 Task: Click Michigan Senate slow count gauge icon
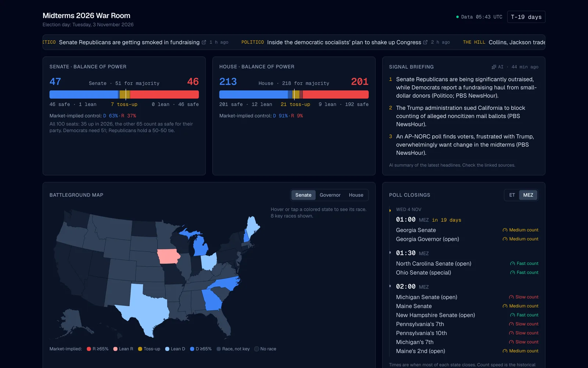point(511,297)
